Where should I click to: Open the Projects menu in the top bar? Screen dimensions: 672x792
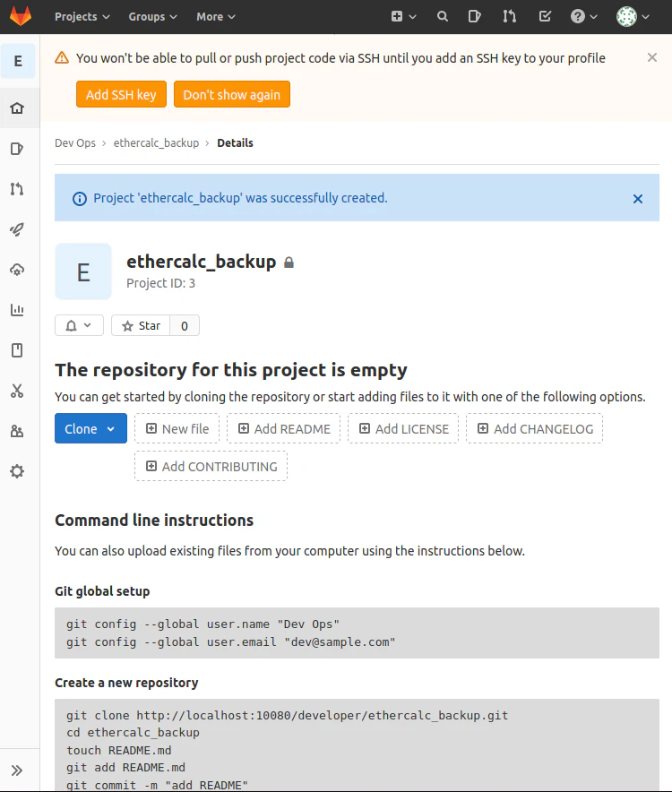(82, 17)
